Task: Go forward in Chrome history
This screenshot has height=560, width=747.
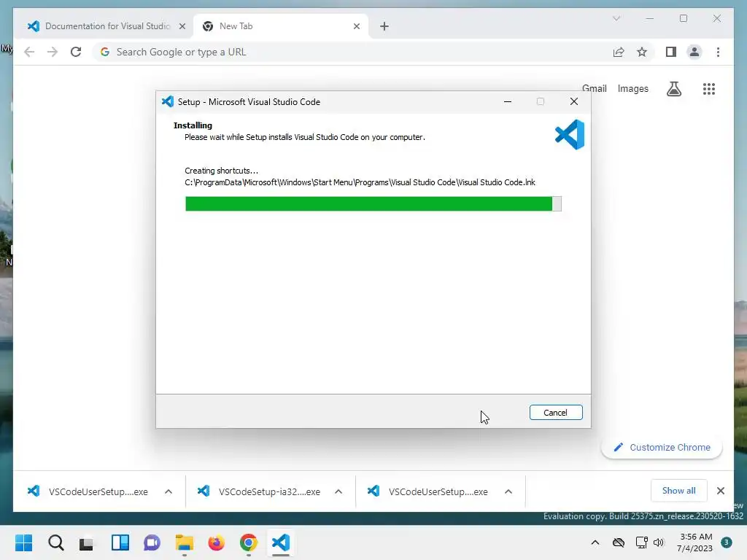Action: (x=53, y=52)
